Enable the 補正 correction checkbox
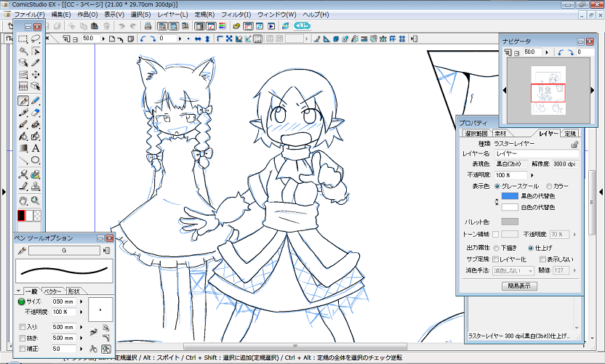Image resolution: width=605 pixels, height=364 pixels. coord(23,349)
